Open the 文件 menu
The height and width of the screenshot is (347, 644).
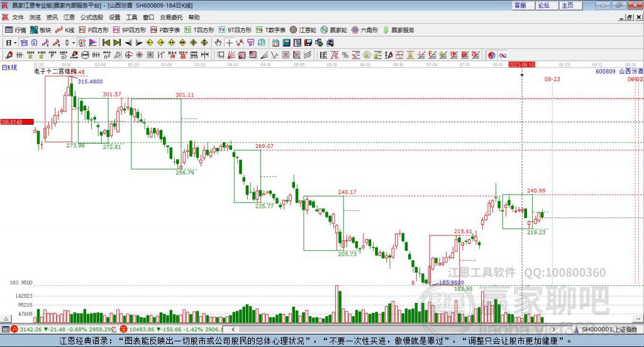coord(18,17)
